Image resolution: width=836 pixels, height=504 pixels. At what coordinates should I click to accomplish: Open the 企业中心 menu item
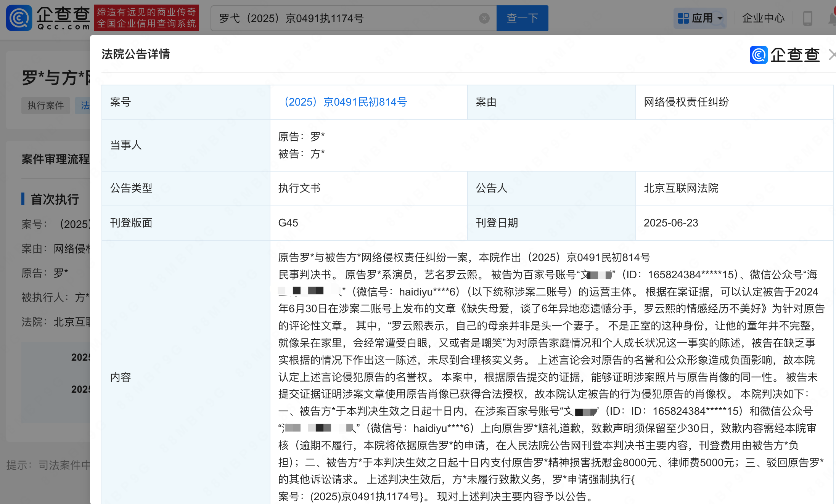(763, 18)
